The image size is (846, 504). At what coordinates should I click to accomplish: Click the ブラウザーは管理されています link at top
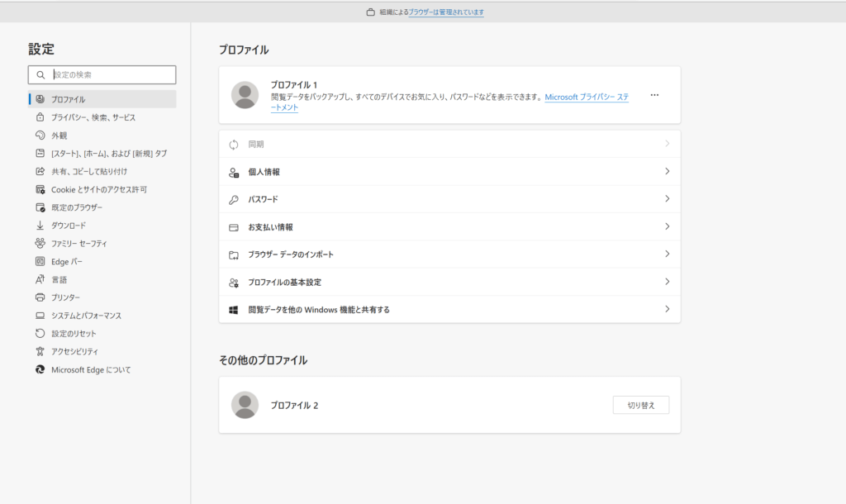coord(446,12)
